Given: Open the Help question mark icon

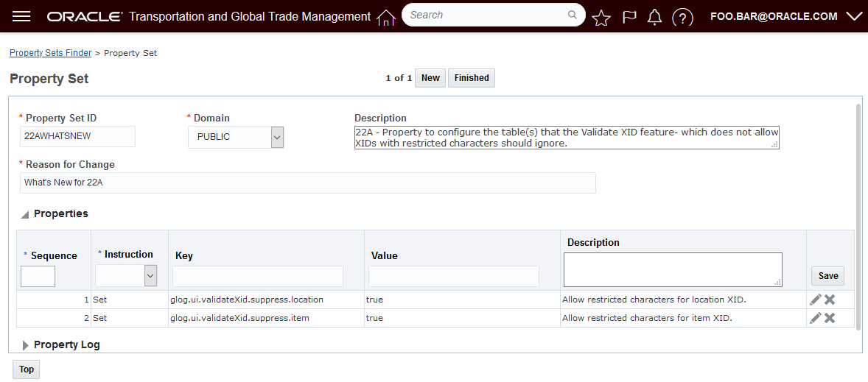Looking at the screenshot, I should tap(682, 17).
